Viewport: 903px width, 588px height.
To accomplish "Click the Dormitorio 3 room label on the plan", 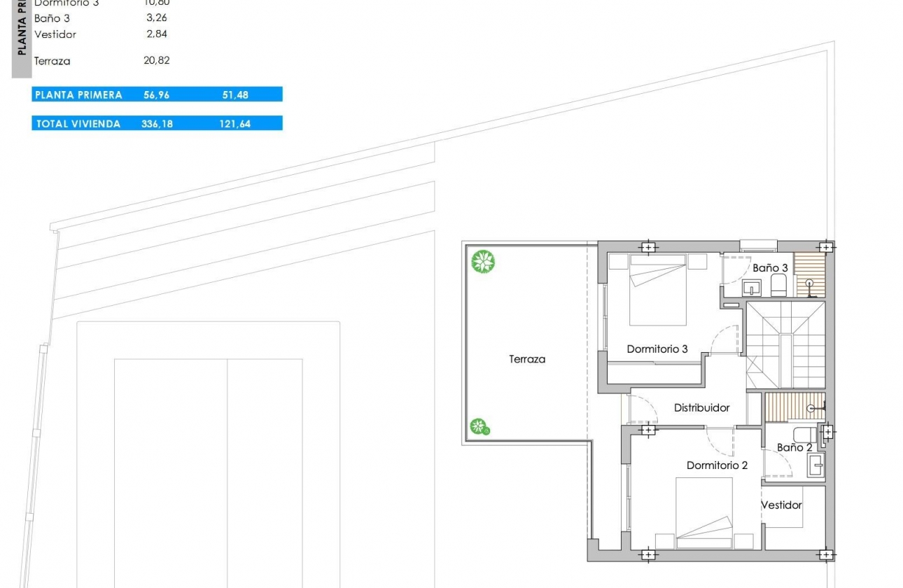I will tap(657, 349).
